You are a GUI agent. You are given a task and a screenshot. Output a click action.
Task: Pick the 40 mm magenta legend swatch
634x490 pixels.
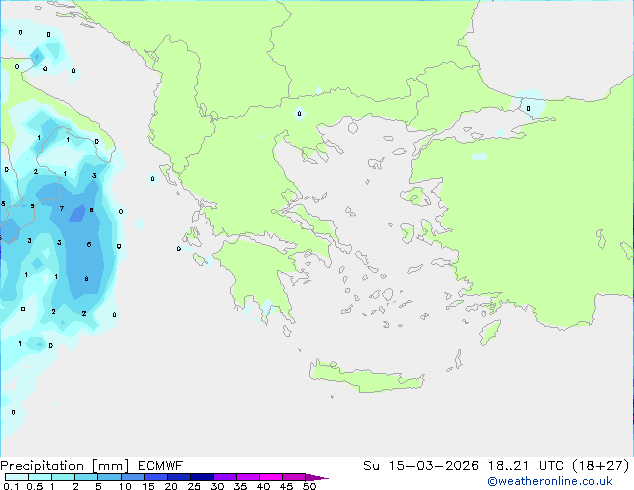point(272,477)
